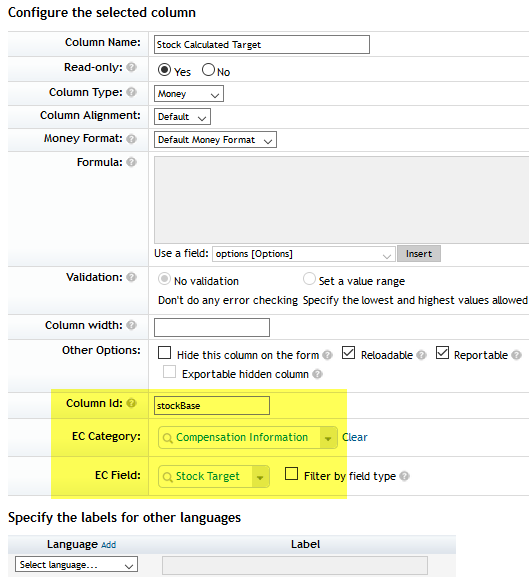This screenshot has width=529, height=585.
Task: Click the Column width input box
Action: [x=212, y=328]
